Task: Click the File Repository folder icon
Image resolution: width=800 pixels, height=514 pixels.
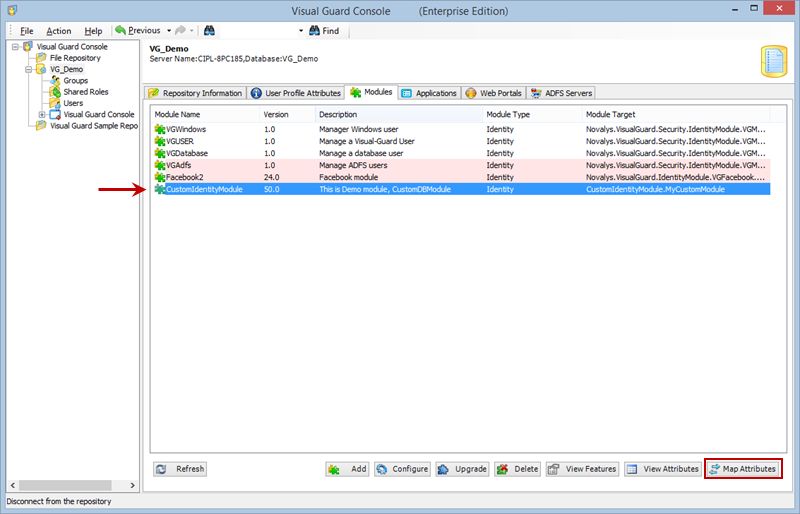Action: coord(41,58)
